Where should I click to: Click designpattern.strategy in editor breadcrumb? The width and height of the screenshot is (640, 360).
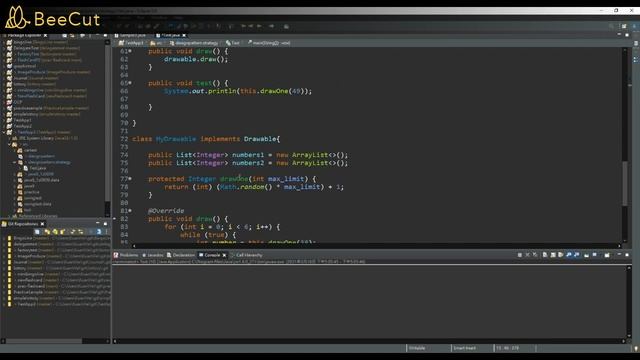click(x=193, y=43)
